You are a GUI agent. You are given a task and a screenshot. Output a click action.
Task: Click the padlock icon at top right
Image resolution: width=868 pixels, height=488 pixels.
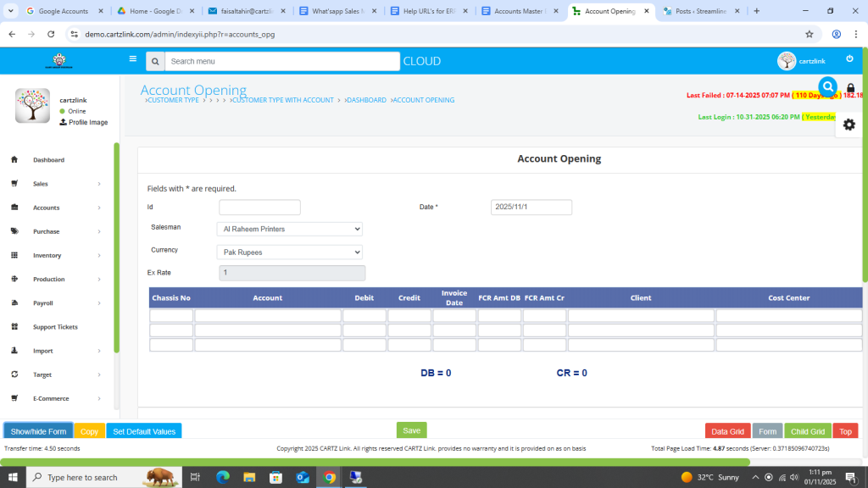tap(850, 88)
